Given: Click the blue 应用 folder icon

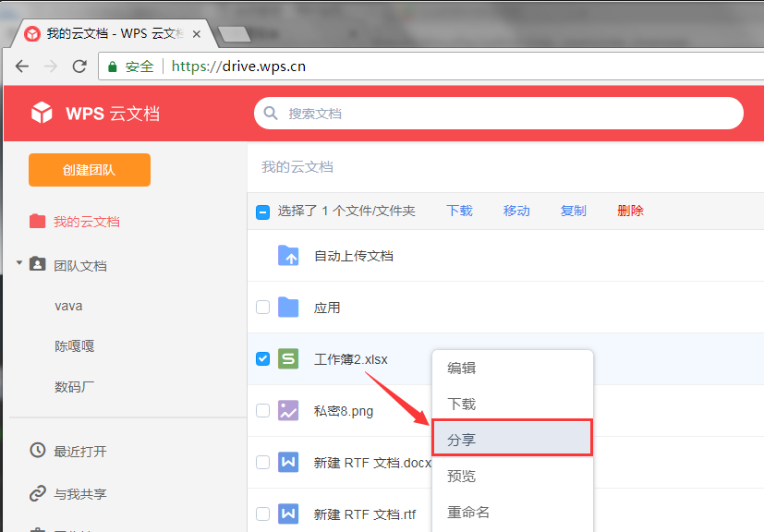Looking at the screenshot, I should pyautogui.click(x=288, y=308).
